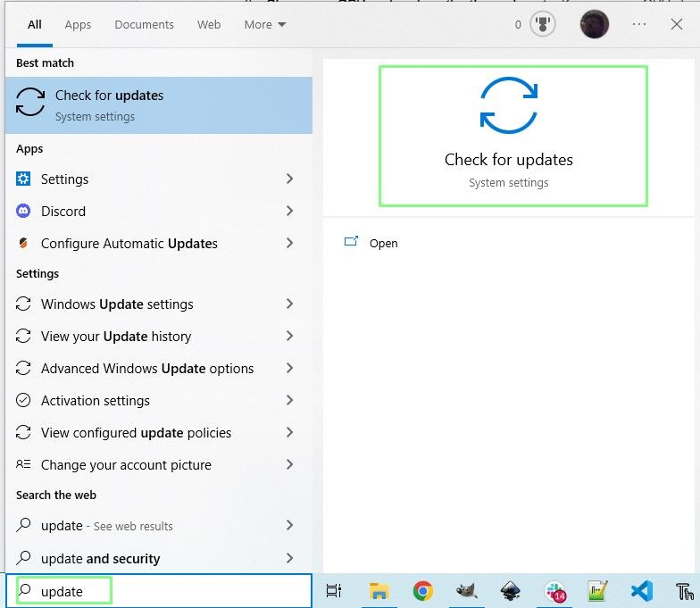Screen dimensions: 700x608
Task: Expand the View configured update policies arrow
Action: coord(289,432)
